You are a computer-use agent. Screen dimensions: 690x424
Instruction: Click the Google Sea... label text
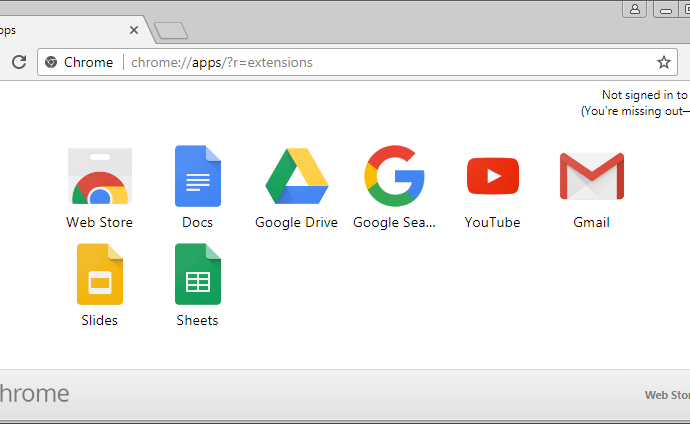pyautogui.click(x=394, y=223)
